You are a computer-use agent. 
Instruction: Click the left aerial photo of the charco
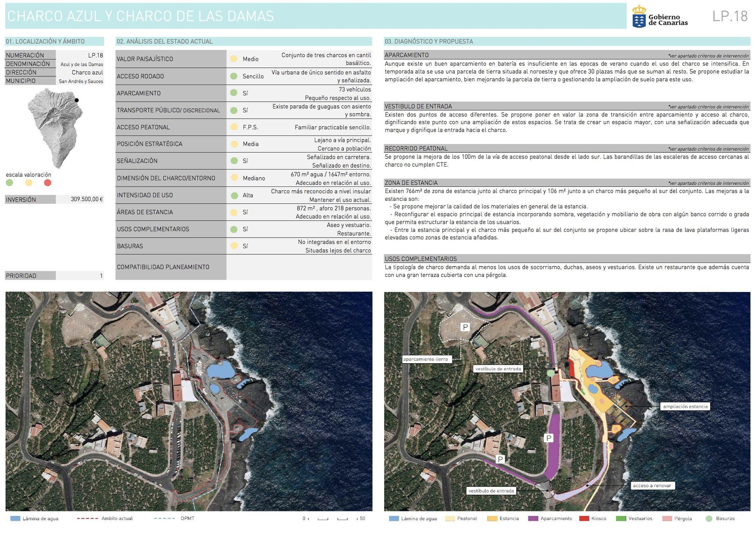pyautogui.click(x=189, y=401)
